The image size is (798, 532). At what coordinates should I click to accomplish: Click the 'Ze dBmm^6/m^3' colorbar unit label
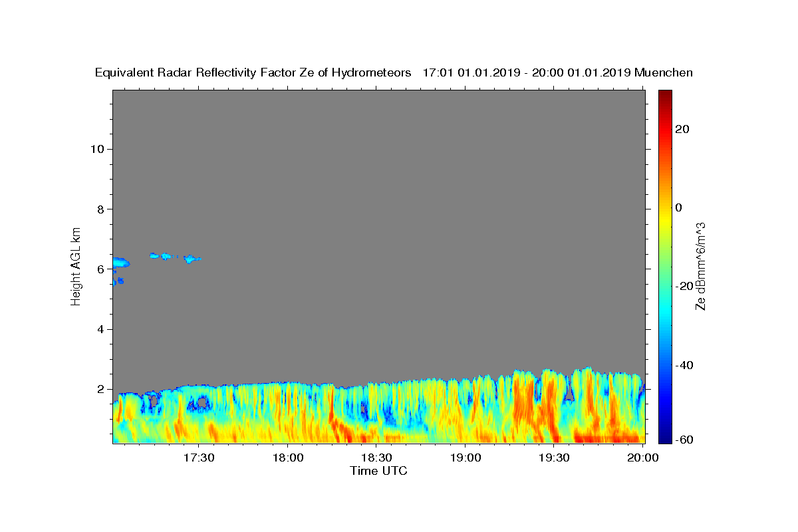coord(700,266)
